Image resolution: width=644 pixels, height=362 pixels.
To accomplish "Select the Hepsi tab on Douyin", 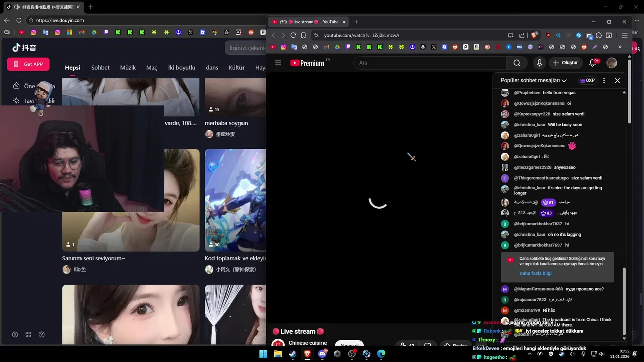I will pyautogui.click(x=72, y=68).
